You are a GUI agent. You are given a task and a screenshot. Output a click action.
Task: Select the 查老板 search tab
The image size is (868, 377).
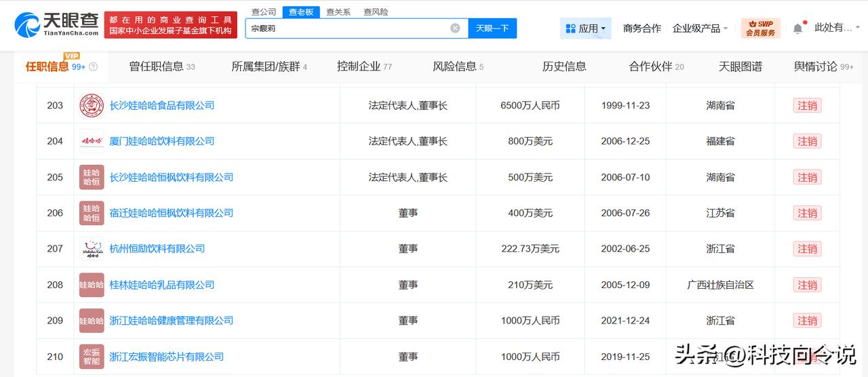pyautogui.click(x=301, y=12)
